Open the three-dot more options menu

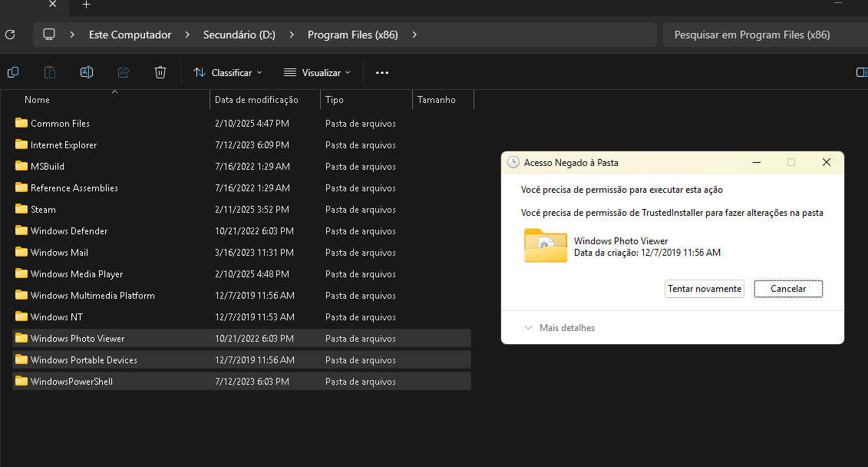382,72
